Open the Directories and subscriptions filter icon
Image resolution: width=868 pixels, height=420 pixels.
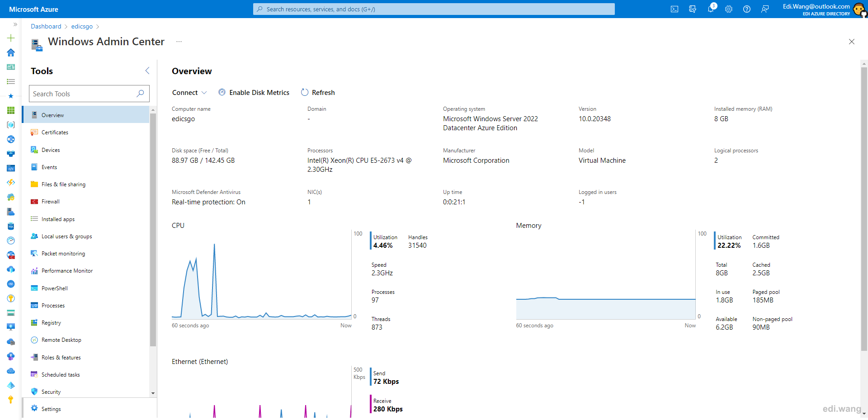point(693,9)
